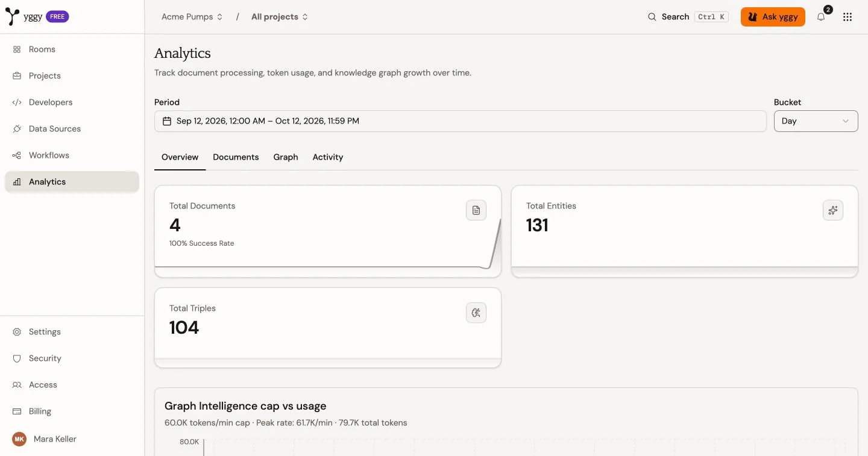Open Data Sources via its plug icon
The image size is (868, 456).
[x=17, y=129]
